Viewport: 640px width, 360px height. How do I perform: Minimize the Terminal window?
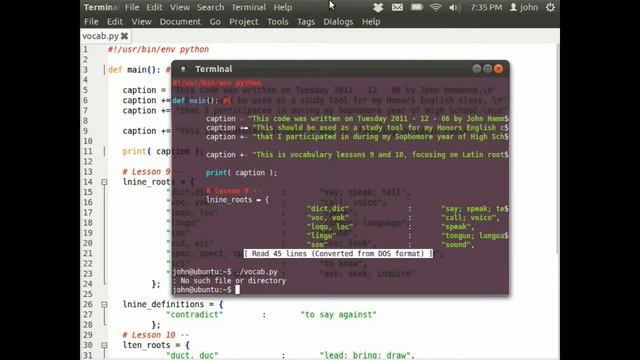click(x=476, y=69)
